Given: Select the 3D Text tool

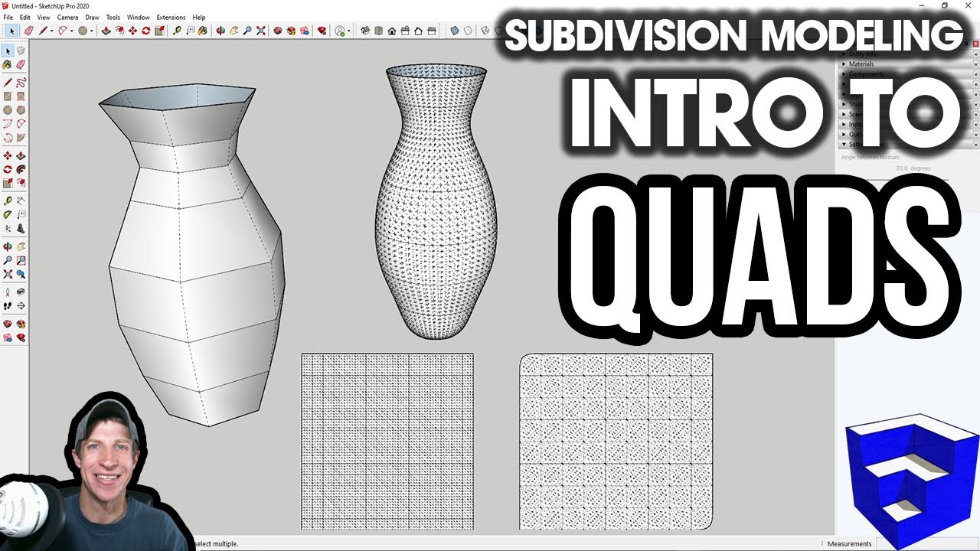Looking at the screenshot, I should tap(21, 227).
